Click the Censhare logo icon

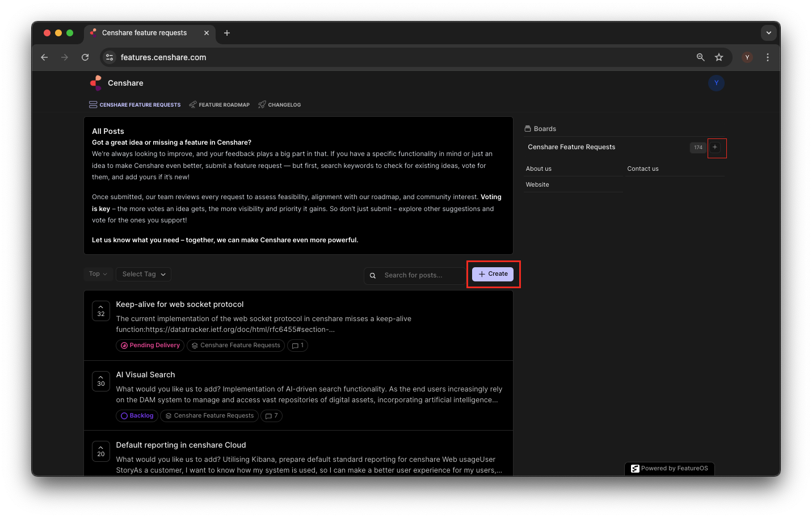[95, 83]
